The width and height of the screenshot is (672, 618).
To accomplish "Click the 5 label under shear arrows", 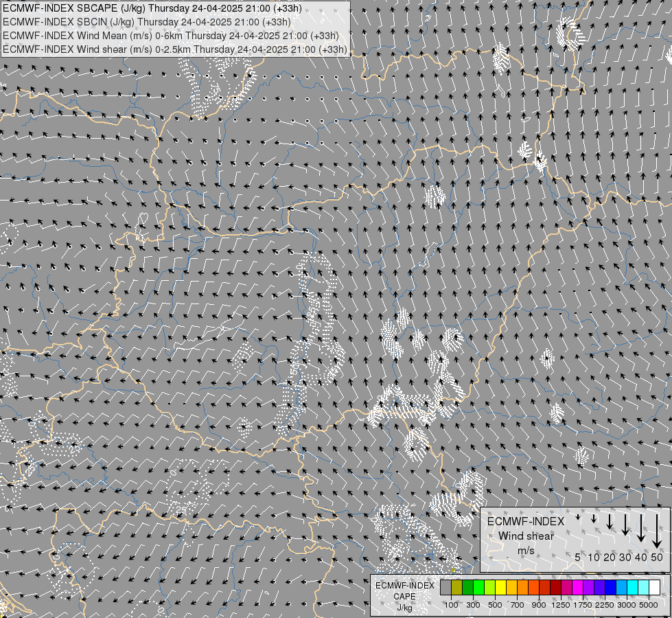I will (x=578, y=558).
